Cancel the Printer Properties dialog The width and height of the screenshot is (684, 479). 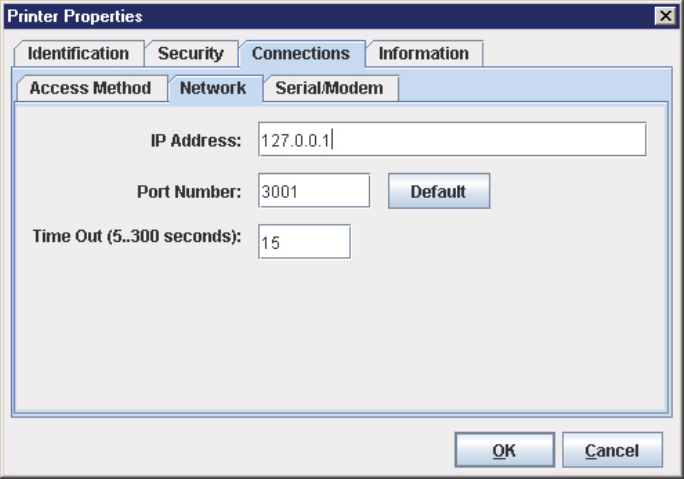[612, 450]
